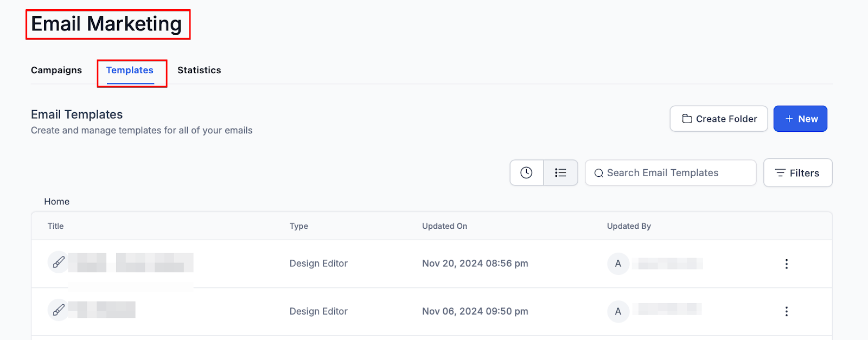Open three-dot menu for Nov 20 template
This screenshot has height=340, width=868.
(786, 264)
